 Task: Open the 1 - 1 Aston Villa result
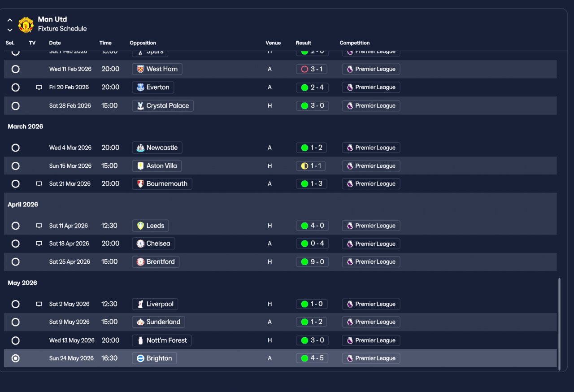click(311, 166)
